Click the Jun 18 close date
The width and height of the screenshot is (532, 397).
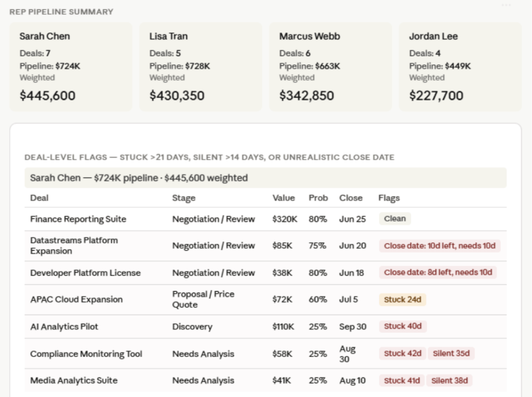[x=352, y=273]
